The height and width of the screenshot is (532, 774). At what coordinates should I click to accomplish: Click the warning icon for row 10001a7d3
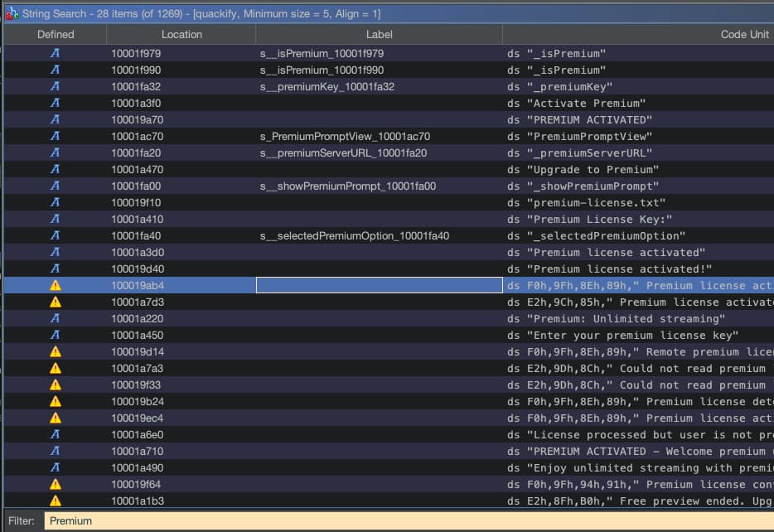point(56,302)
